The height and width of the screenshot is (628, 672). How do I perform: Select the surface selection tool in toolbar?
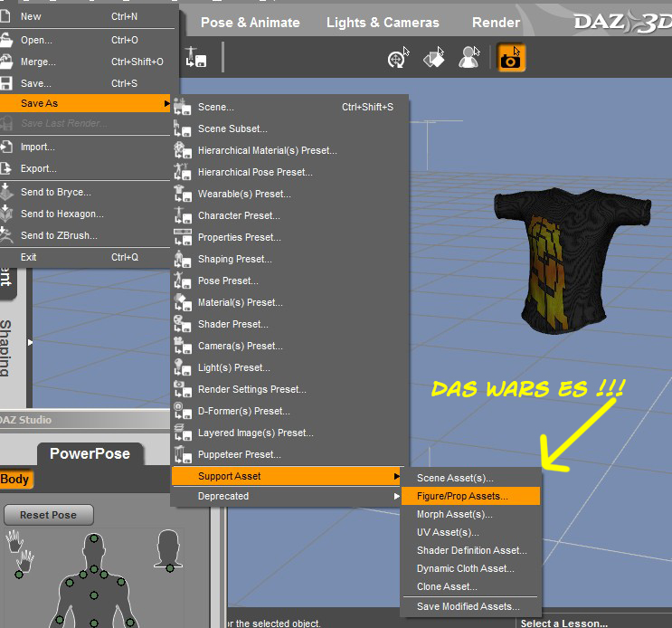(x=433, y=57)
